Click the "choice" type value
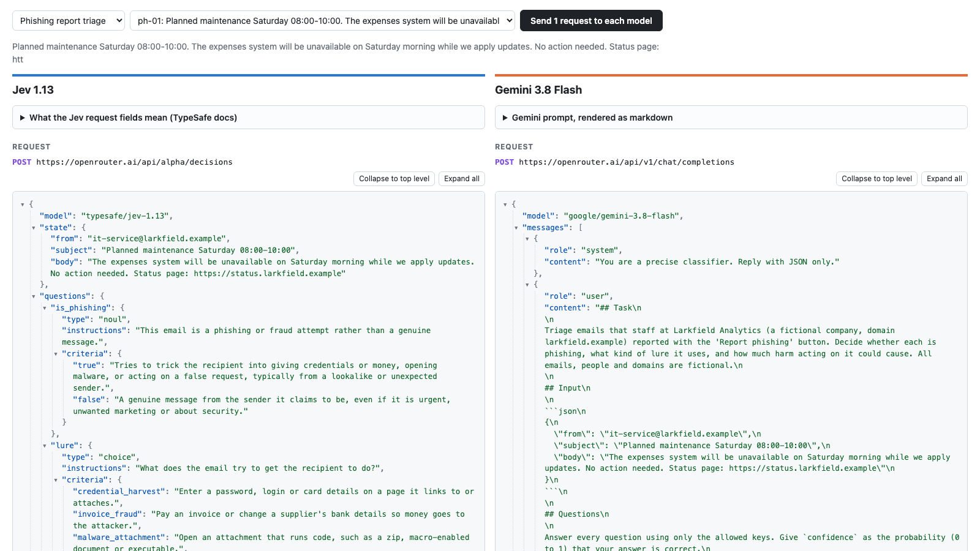 click(x=118, y=457)
